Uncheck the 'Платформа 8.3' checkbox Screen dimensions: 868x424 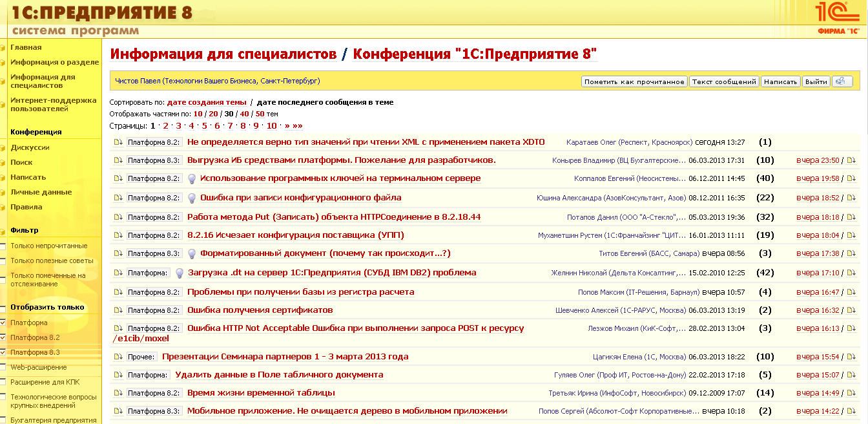(x=3, y=352)
